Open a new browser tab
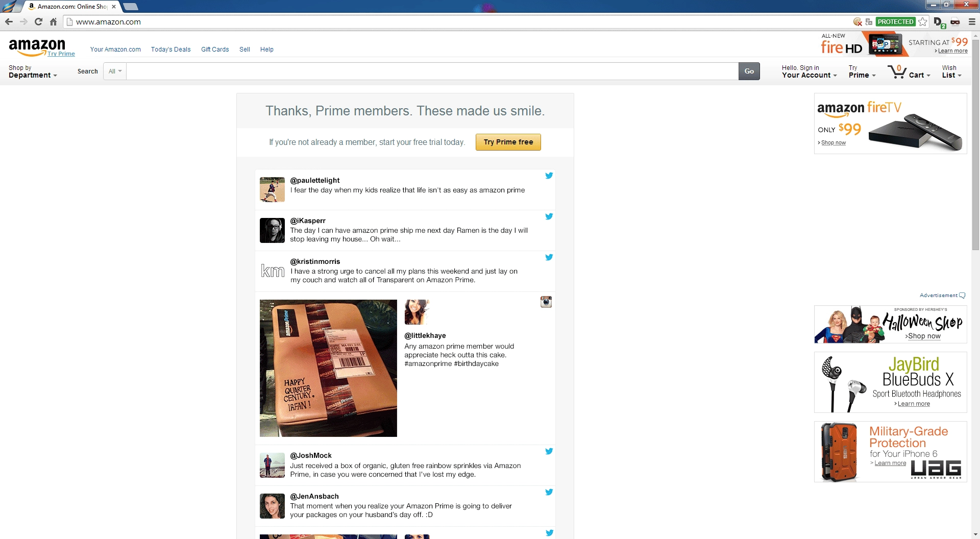Screen dimensions: 980x539 point(131,7)
